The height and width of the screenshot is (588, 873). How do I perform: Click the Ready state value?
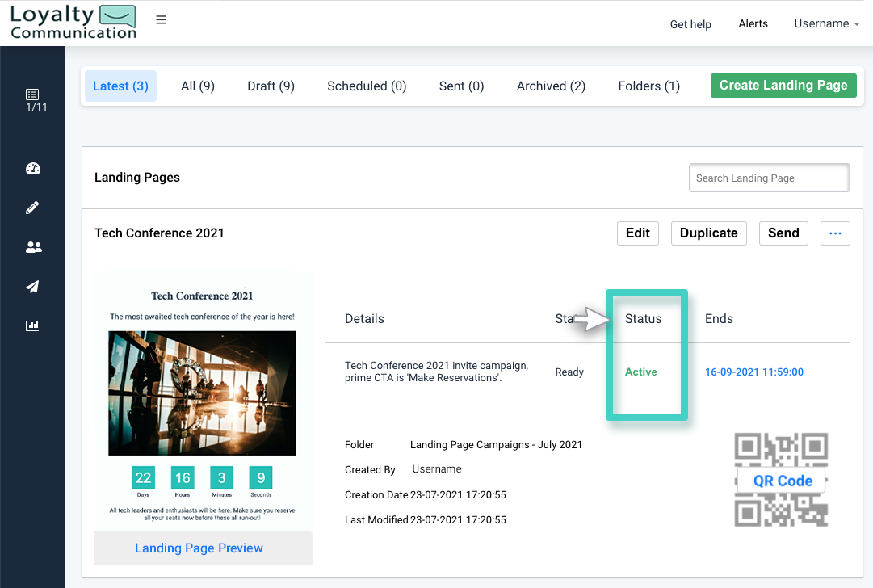coord(569,372)
